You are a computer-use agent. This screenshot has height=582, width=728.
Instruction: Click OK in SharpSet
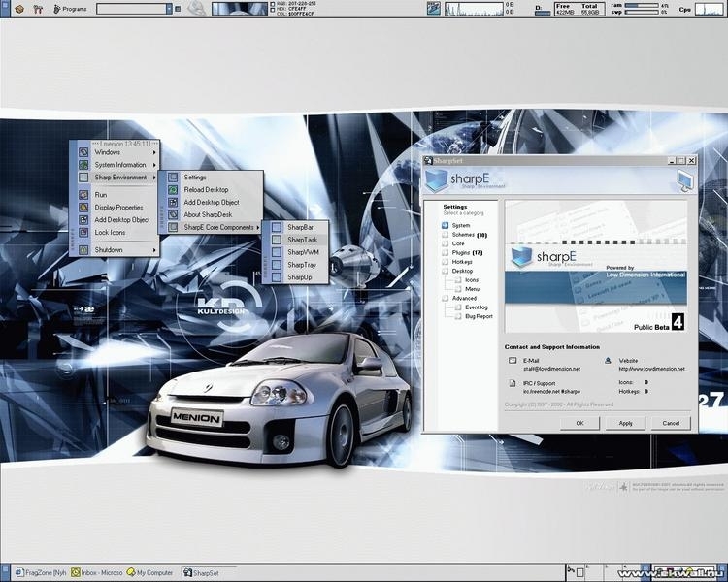click(x=579, y=423)
